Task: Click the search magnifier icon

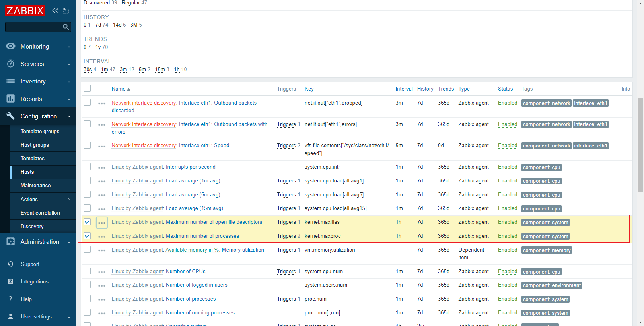Action: [66, 27]
